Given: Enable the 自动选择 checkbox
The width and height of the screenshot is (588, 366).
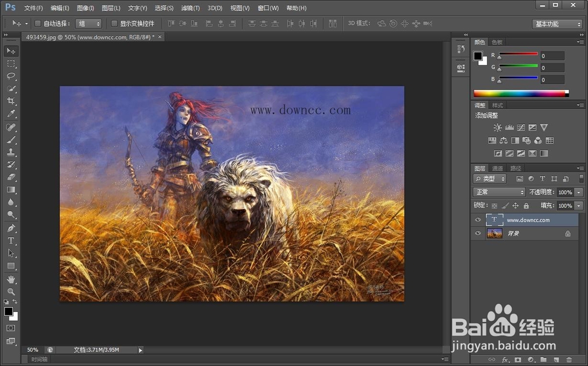Looking at the screenshot, I should 38,24.
